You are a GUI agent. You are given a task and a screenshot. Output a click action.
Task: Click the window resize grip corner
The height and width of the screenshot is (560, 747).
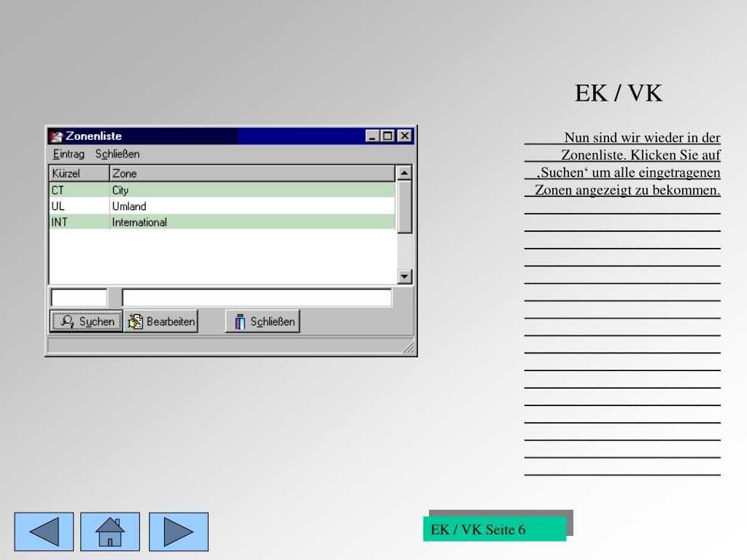coord(409,348)
